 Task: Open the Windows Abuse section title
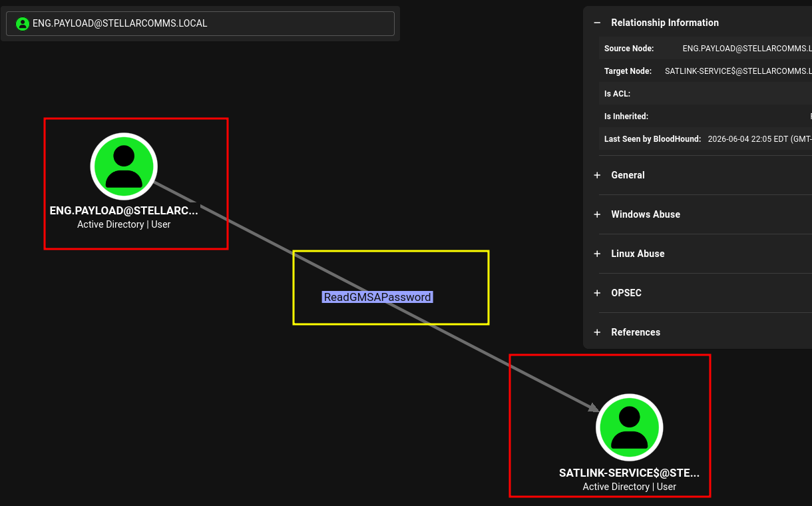point(646,214)
